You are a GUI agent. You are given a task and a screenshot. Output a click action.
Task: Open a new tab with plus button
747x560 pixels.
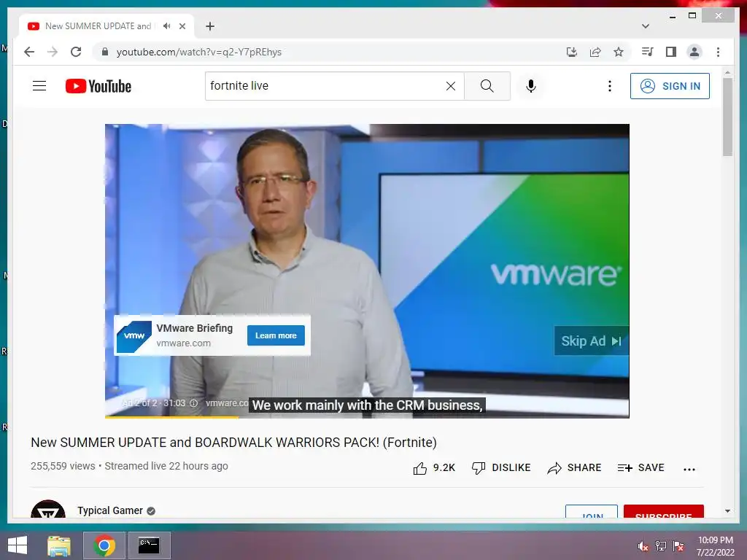(210, 26)
